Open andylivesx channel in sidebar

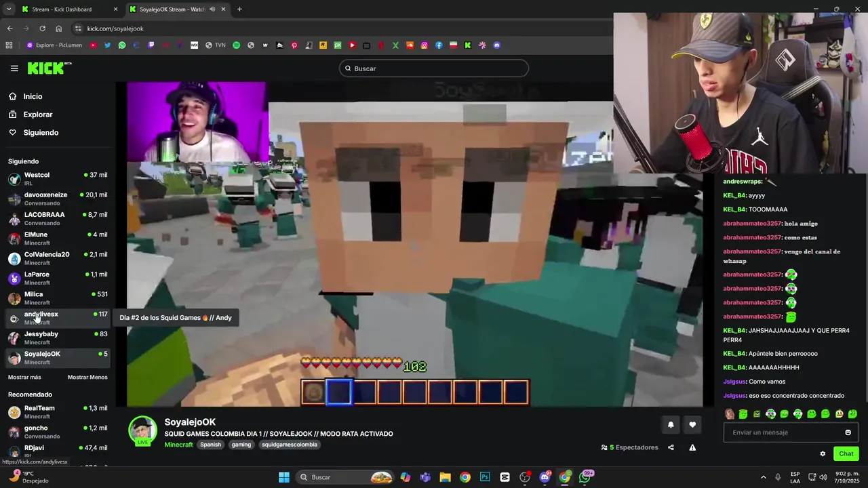(x=58, y=318)
